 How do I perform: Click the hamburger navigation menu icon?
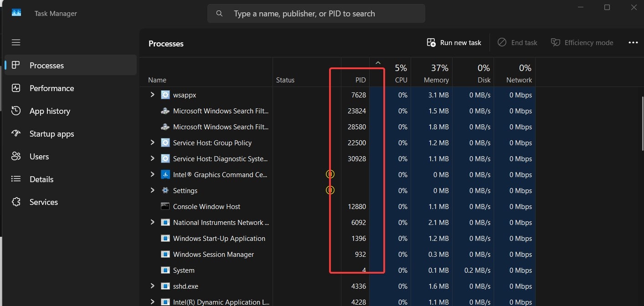[16, 42]
